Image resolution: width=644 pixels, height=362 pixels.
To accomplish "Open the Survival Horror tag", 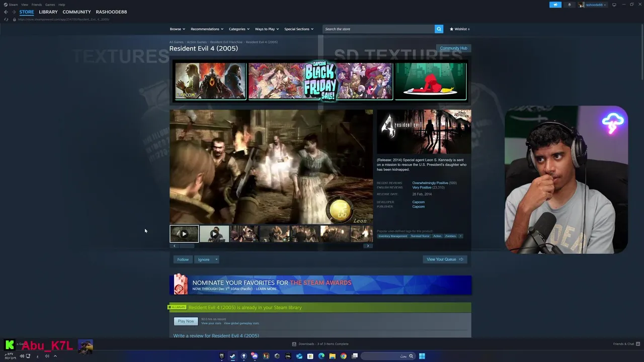I will pyautogui.click(x=420, y=236).
